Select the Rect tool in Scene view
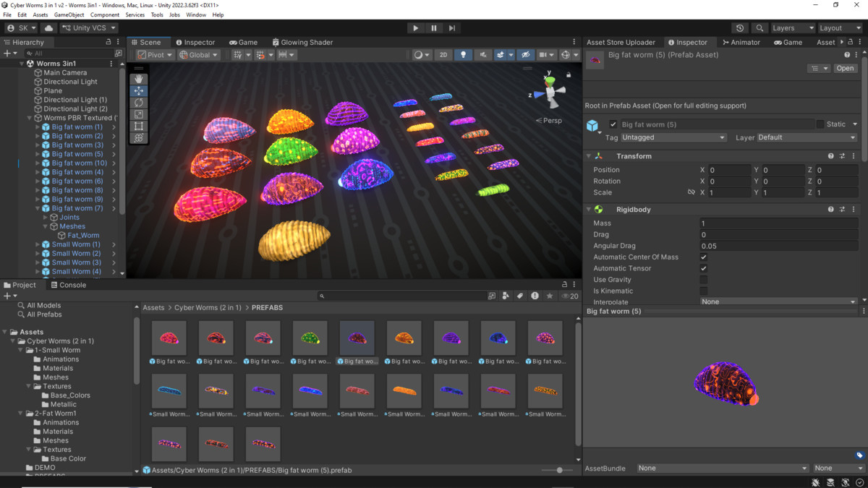Screen dimensions: 868x488 pyautogui.click(x=138, y=126)
